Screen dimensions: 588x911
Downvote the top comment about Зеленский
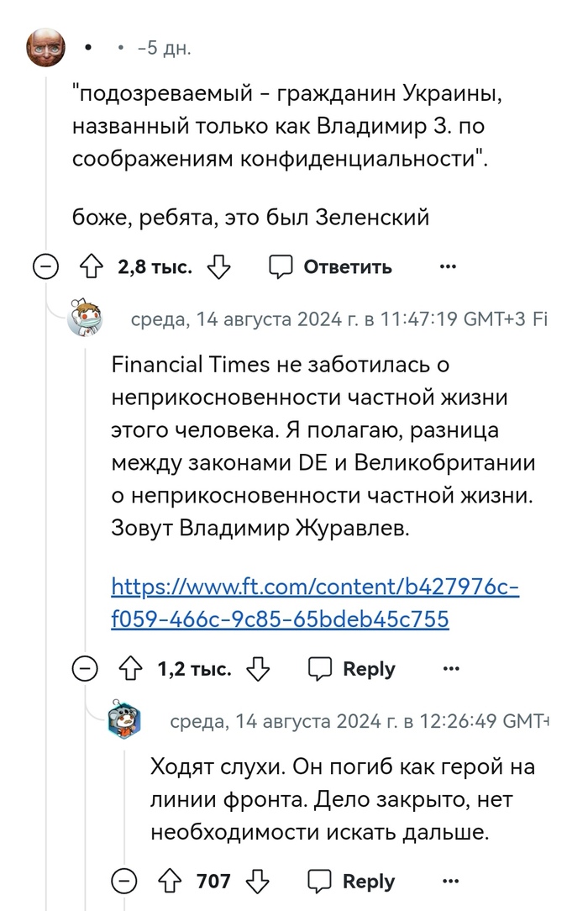pos(219,267)
